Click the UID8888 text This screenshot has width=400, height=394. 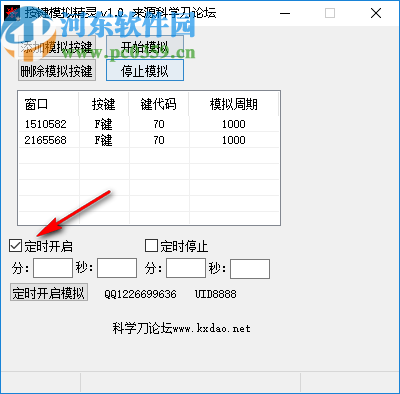[216, 294]
